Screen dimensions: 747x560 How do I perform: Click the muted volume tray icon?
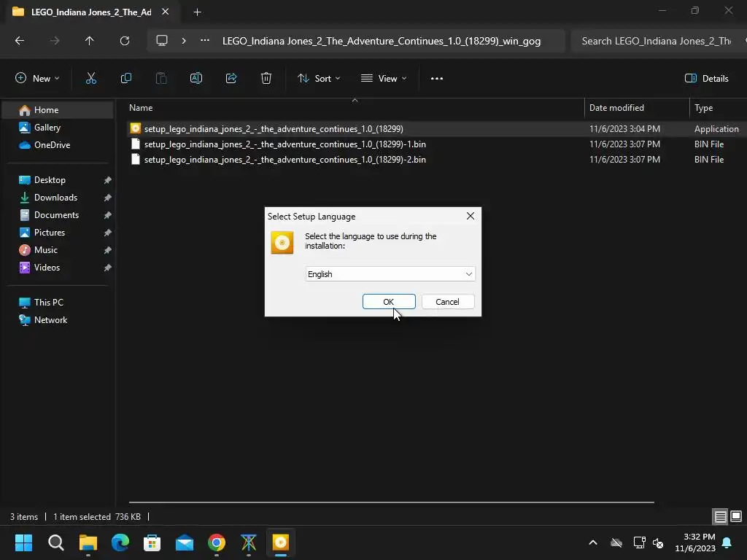click(659, 542)
